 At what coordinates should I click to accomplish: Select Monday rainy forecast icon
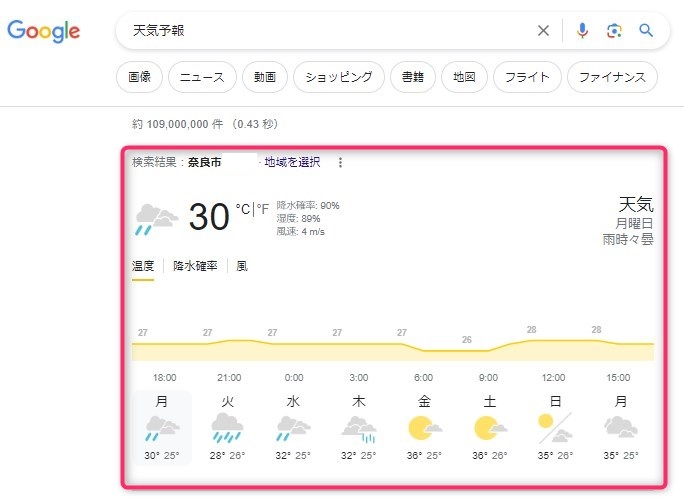(161, 427)
